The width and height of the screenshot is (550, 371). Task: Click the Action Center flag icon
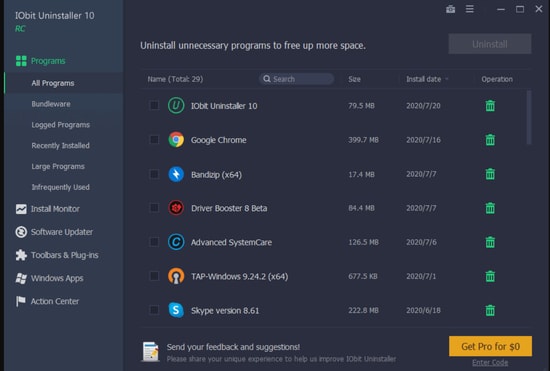(x=21, y=301)
